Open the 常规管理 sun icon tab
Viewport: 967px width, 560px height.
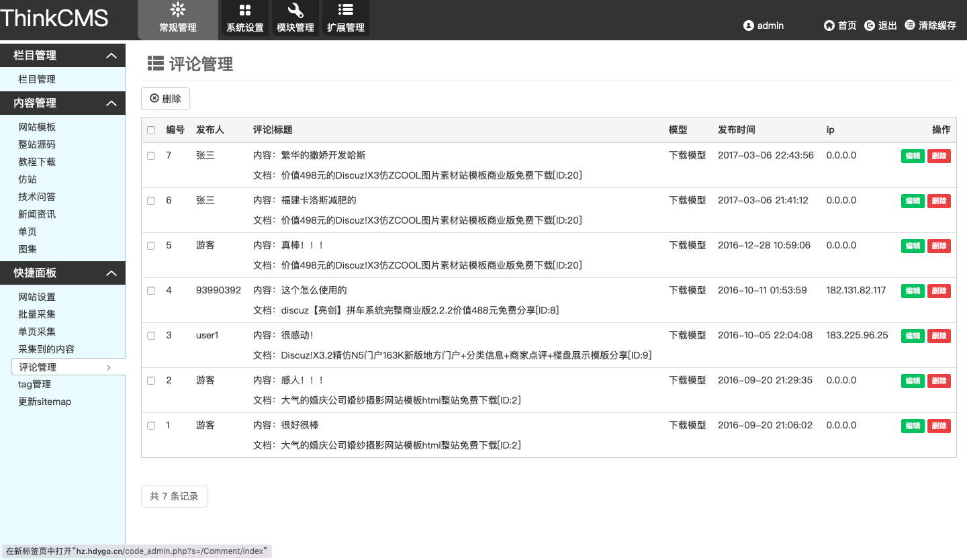178,11
